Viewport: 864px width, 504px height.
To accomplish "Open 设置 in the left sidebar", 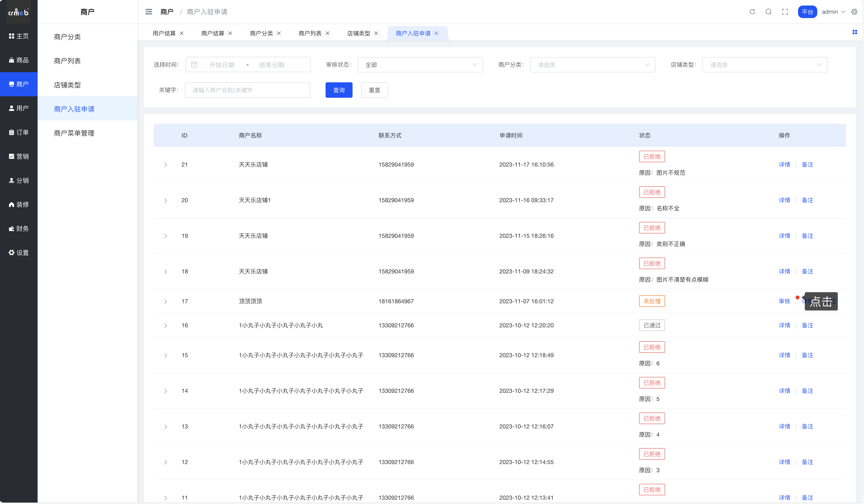I will pyautogui.click(x=19, y=252).
